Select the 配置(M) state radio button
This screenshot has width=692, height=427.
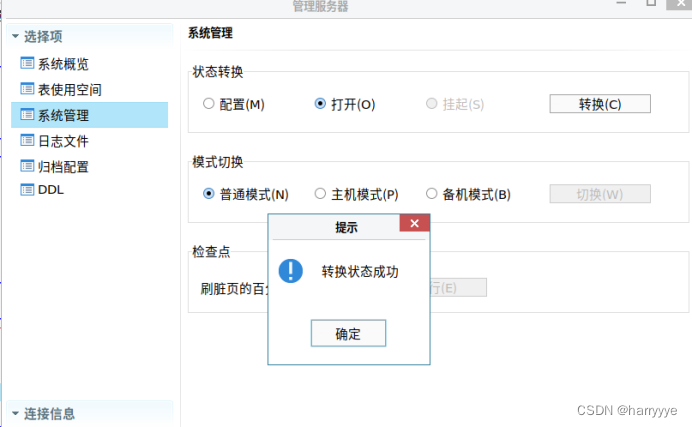(208, 104)
